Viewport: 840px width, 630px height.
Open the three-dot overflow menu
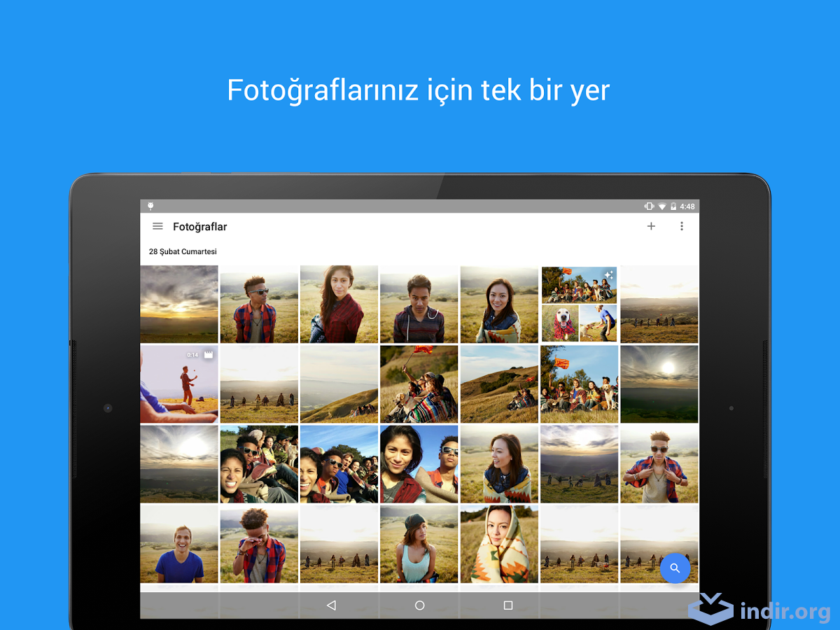682,226
